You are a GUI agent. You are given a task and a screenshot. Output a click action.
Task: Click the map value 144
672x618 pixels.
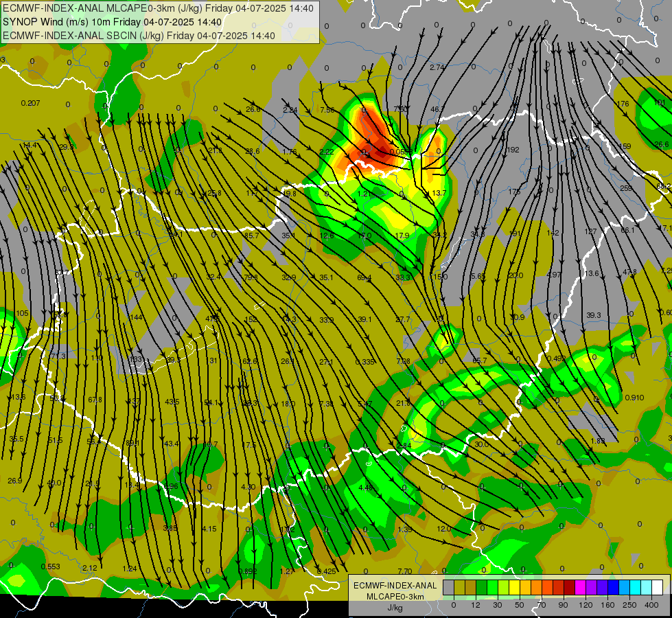pos(137,317)
